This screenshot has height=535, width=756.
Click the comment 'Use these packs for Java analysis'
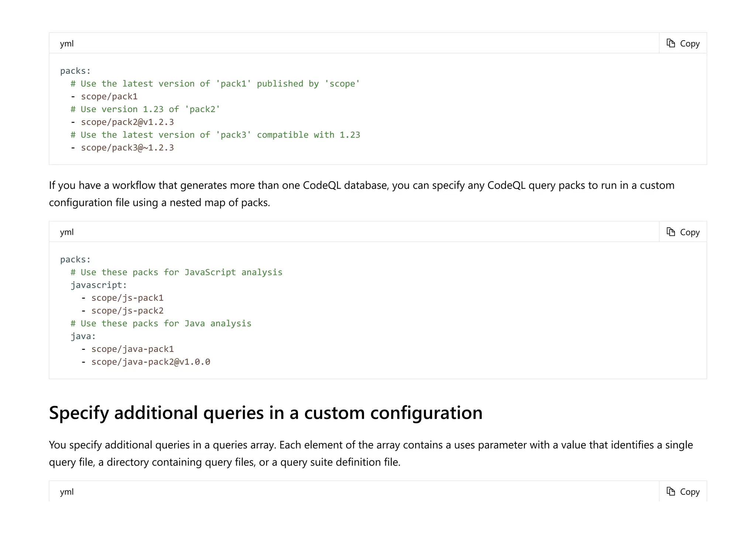[161, 324]
